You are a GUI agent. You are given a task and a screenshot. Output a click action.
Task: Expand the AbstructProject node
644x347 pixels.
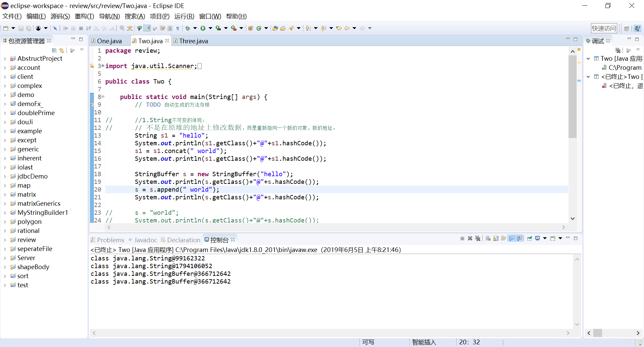pos(5,59)
